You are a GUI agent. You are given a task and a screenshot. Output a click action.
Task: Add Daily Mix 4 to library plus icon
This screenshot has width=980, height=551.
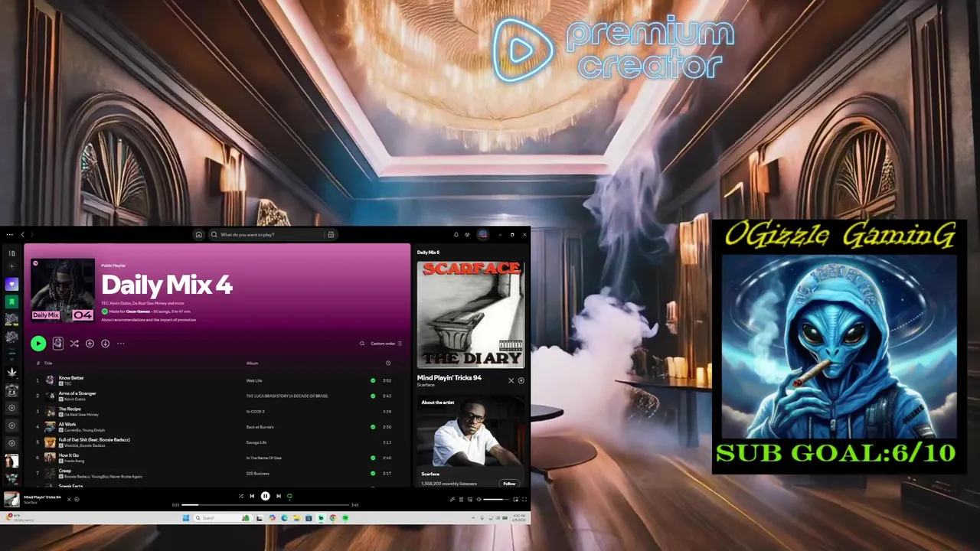point(90,344)
